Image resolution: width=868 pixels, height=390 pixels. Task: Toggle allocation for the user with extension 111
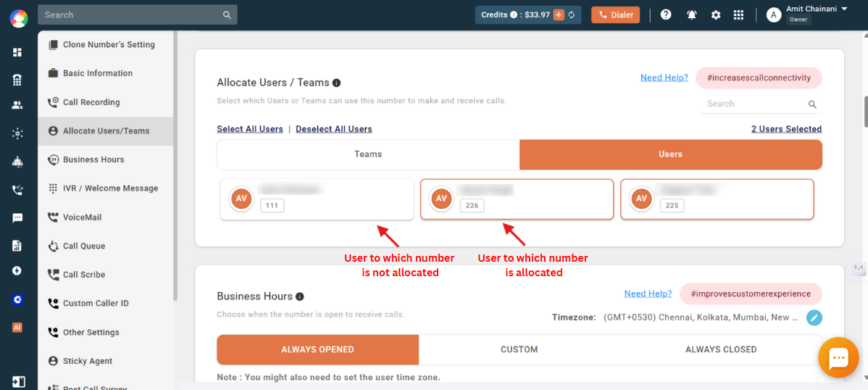click(317, 199)
